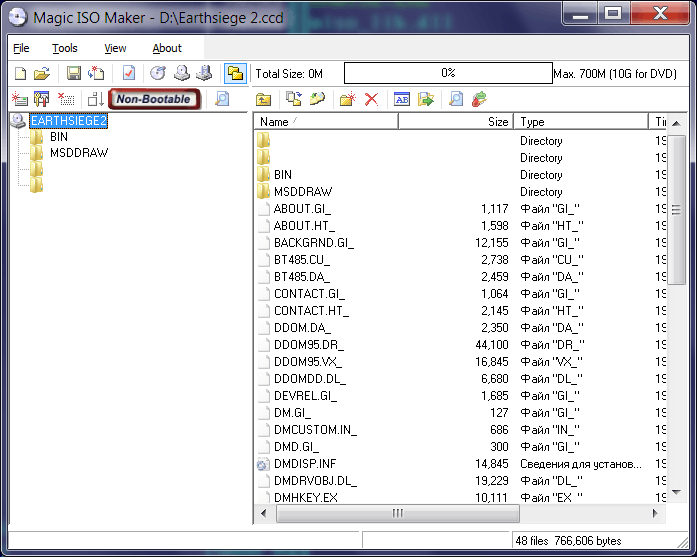The width and height of the screenshot is (697, 557).
Task: Select CONTACT.HT_ file
Action: [x=311, y=311]
